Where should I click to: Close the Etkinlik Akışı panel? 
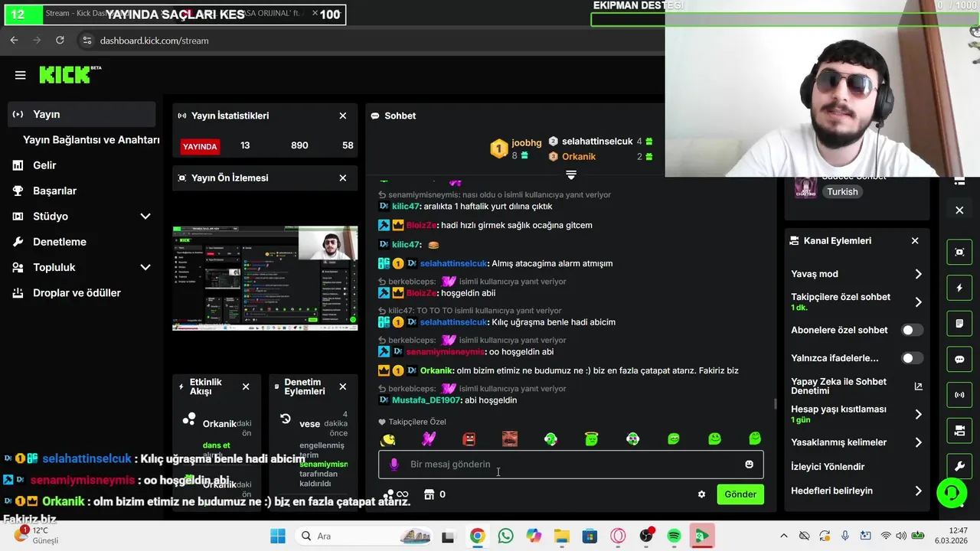[x=246, y=386]
